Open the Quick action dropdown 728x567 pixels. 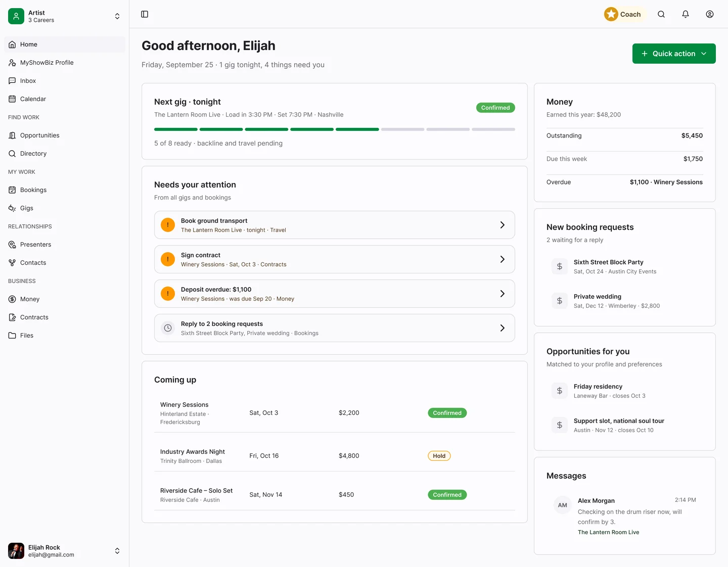coord(674,54)
